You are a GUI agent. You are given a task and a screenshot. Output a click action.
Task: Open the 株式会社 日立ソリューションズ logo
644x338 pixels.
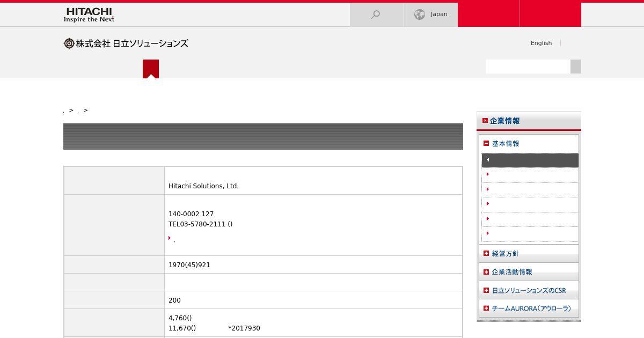point(126,43)
